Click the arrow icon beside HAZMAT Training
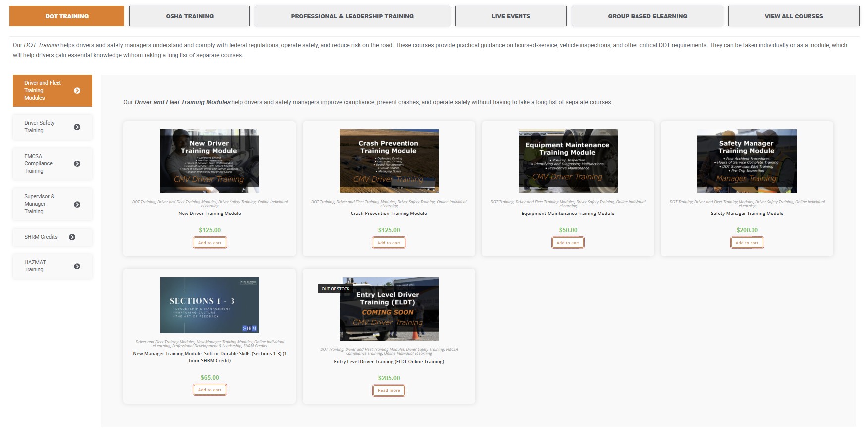868x429 pixels. [77, 267]
